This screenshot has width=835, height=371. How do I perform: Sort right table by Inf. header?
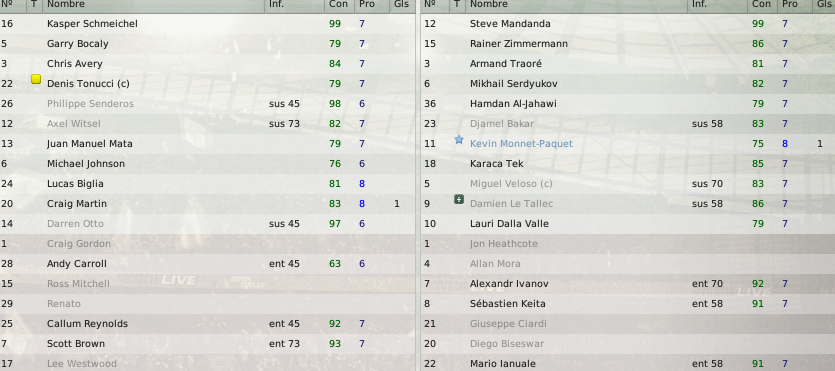pos(699,4)
